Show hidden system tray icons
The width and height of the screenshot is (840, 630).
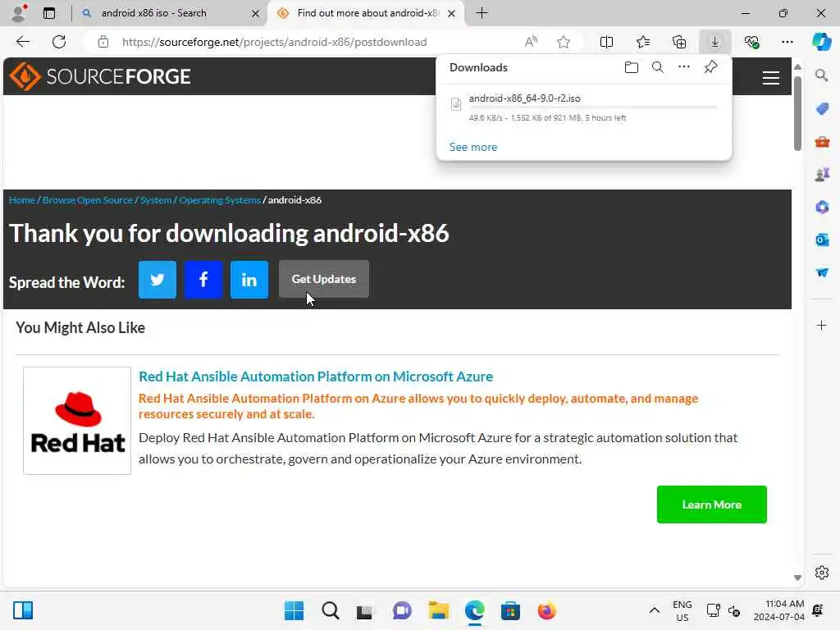(x=654, y=610)
